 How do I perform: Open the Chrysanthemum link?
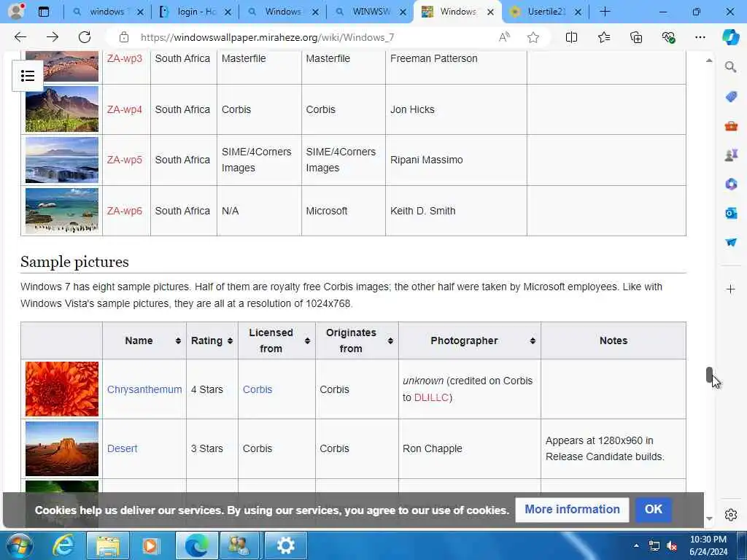click(x=144, y=389)
